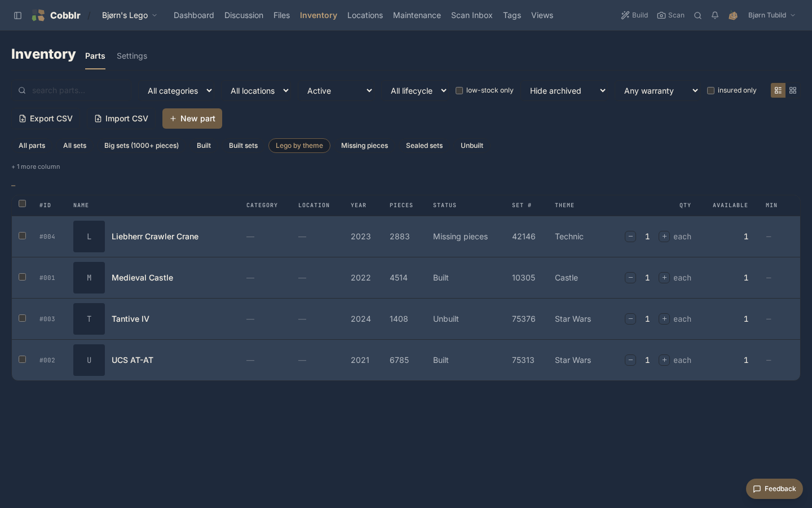Screen dimensions: 812x508
Task: Enable the insured only checkbox
Action: pyautogui.click(x=710, y=90)
